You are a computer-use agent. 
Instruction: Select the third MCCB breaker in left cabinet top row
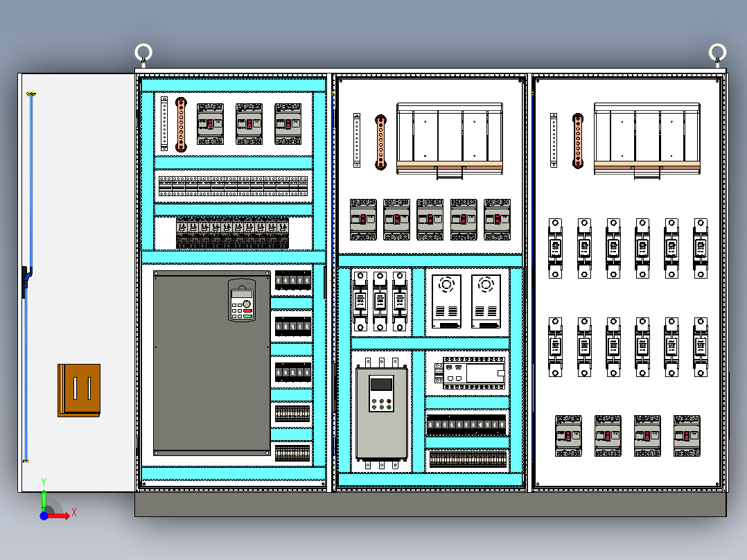point(288,124)
